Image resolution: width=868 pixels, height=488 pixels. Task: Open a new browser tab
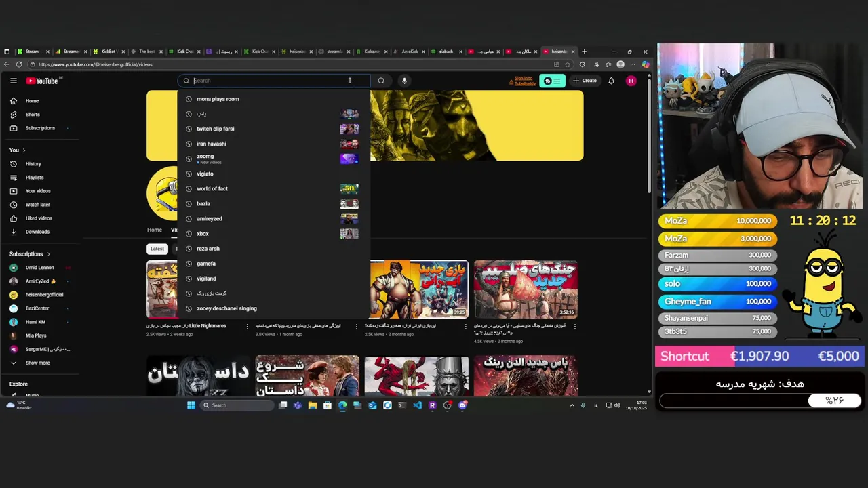pyautogui.click(x=584, y=52)
